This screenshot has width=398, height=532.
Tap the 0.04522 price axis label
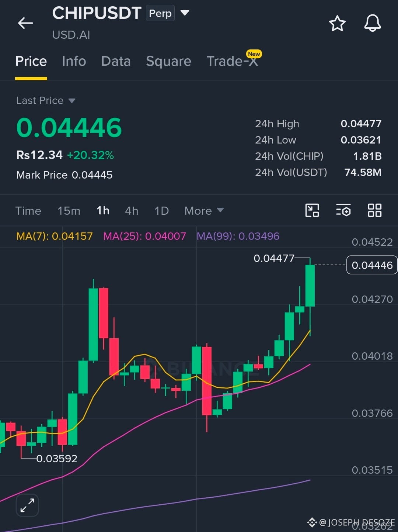(x=372, y=242)
